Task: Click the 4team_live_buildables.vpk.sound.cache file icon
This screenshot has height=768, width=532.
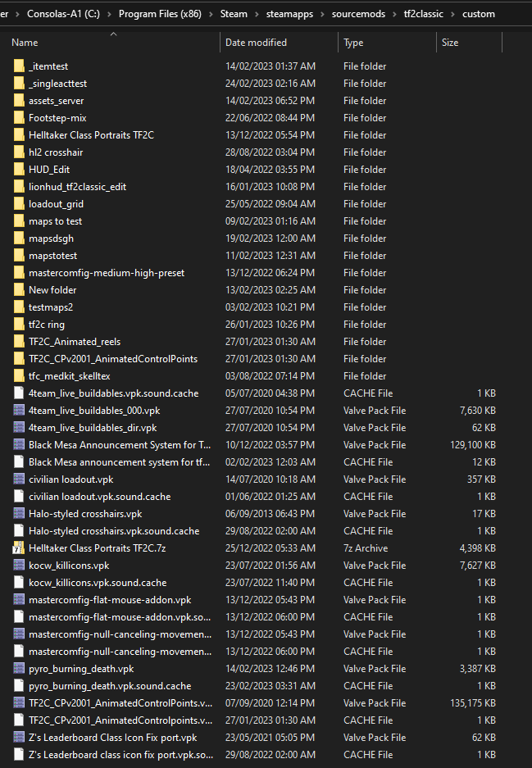Action: click(19, 393)
